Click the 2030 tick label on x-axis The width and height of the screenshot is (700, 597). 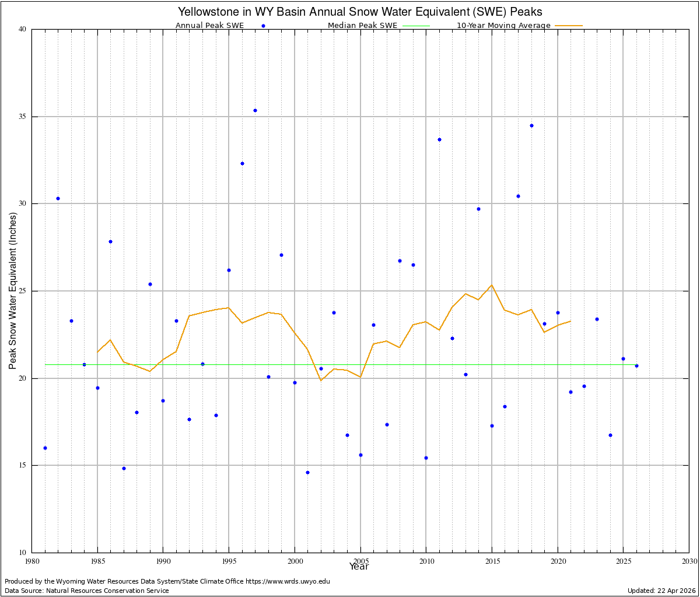tap(689, 561)
